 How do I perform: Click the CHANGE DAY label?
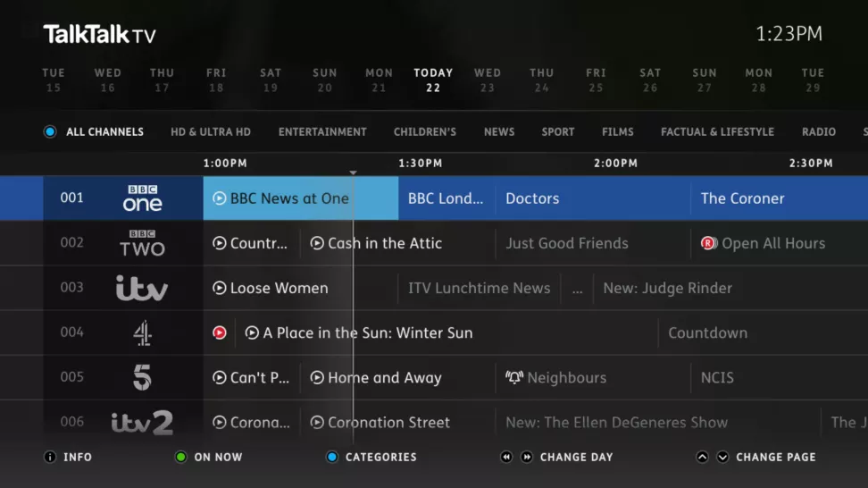(x=576, y=457)
